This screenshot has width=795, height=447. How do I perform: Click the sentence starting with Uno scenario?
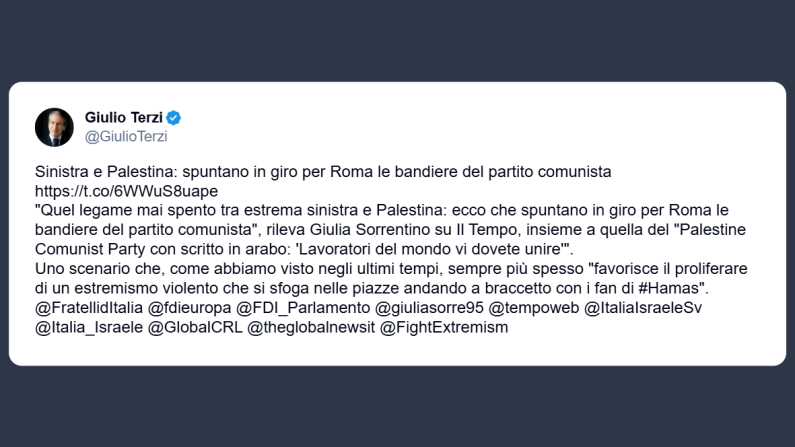[350, 269]
